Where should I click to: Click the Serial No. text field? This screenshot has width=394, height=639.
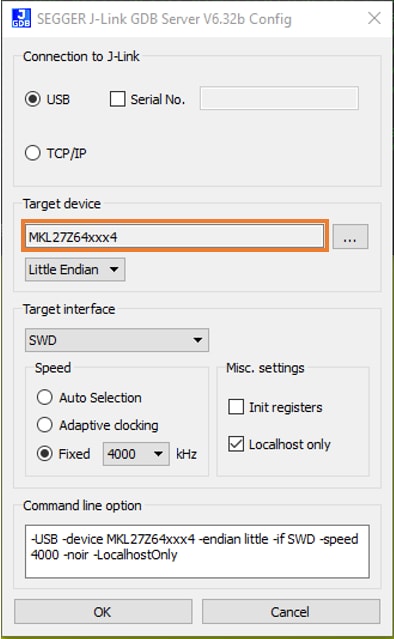279,98
